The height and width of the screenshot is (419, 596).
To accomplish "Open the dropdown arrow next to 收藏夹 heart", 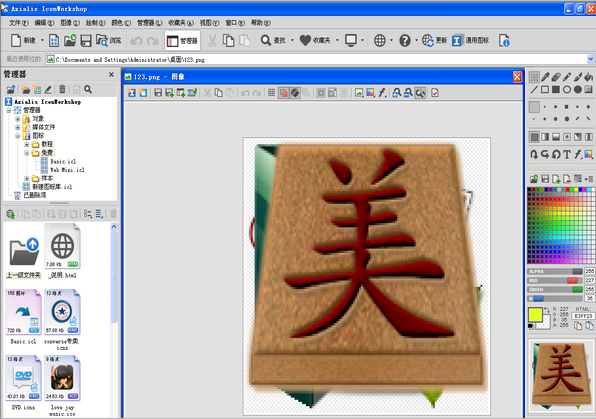I will [x=337, y=40].
